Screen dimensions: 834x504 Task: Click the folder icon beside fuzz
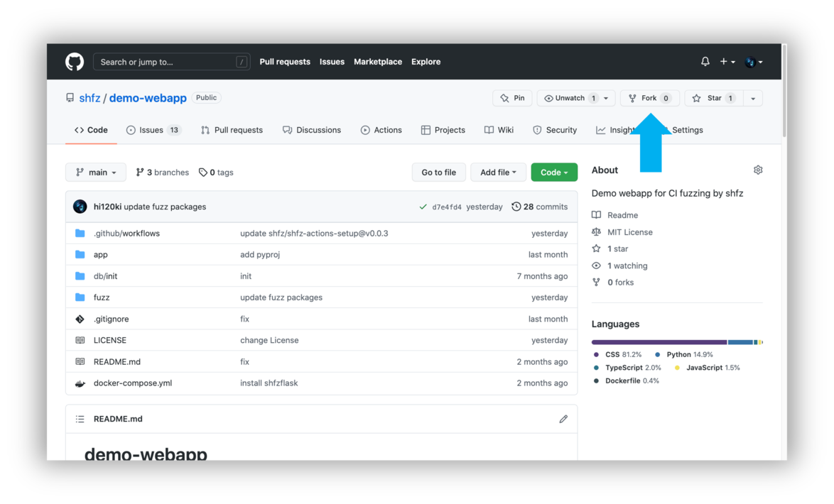click(80, 297)
